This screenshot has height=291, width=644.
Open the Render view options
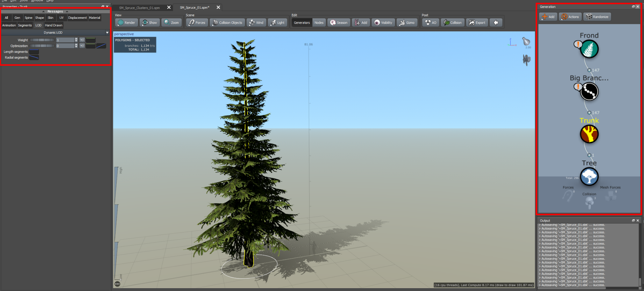tap(127, 23)
